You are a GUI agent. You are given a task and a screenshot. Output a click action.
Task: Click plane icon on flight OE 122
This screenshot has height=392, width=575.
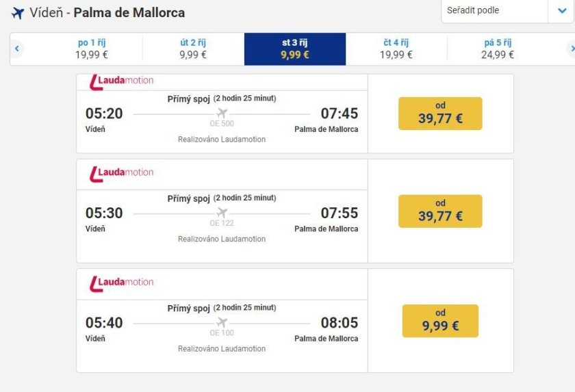click(x=221, y=213)
